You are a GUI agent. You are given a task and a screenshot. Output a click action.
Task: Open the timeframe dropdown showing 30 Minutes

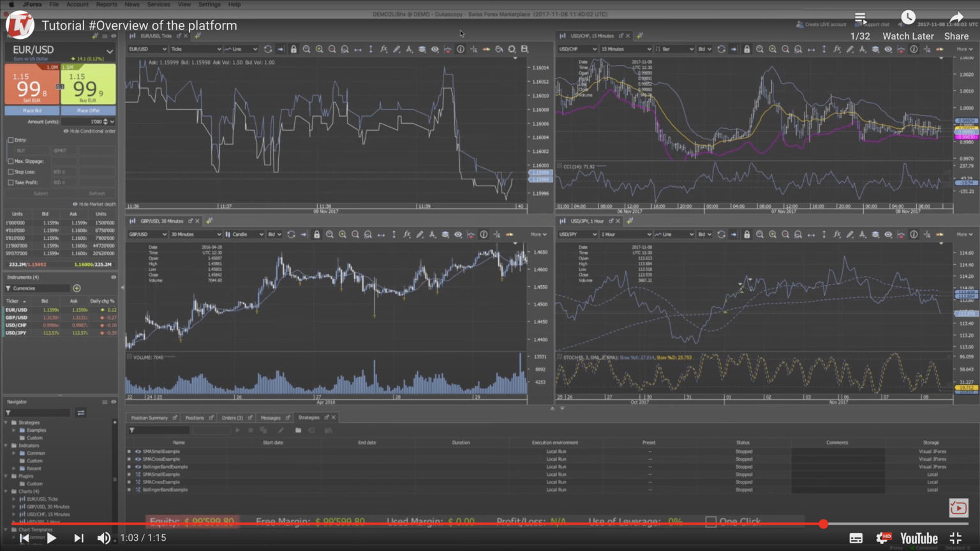[x=196, y=235]
